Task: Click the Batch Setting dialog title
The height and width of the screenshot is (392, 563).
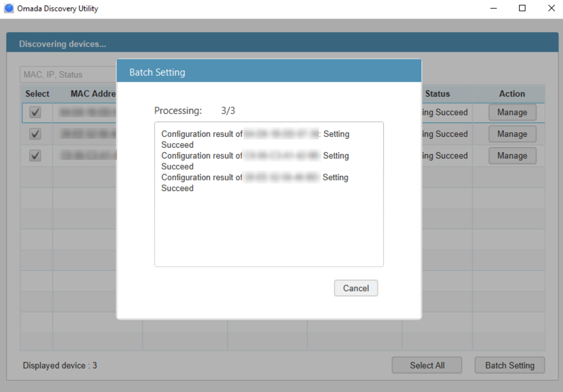Action: tap(157, 72)
